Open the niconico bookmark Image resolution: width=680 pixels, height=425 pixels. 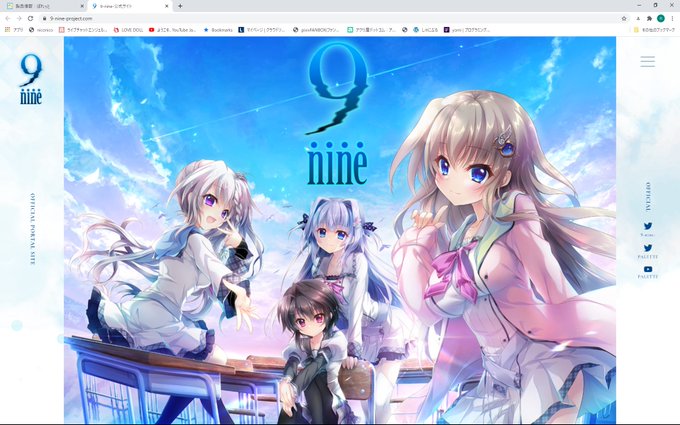click(x=41, y=30)
